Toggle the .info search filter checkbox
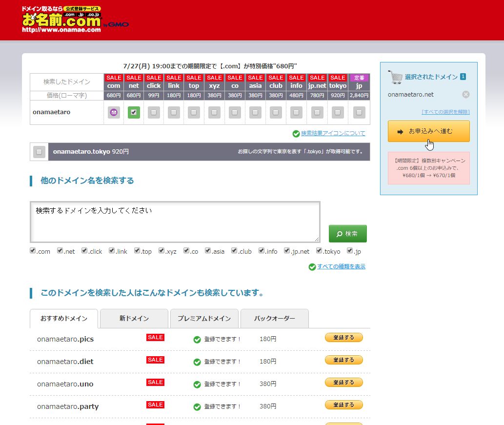 (x=262, y=250)
